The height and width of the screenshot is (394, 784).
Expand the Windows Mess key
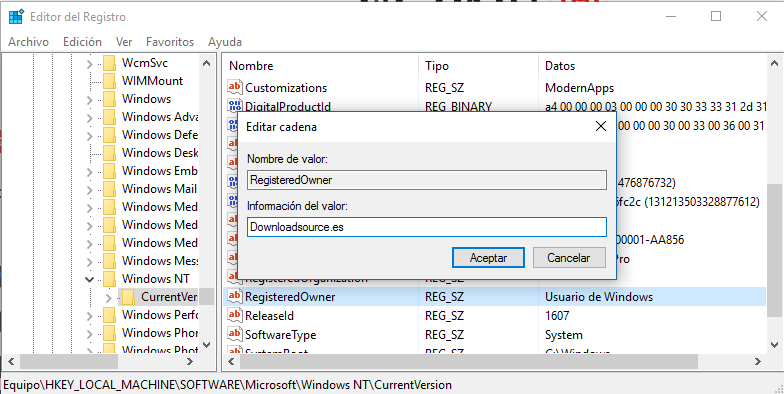point(90,262)
